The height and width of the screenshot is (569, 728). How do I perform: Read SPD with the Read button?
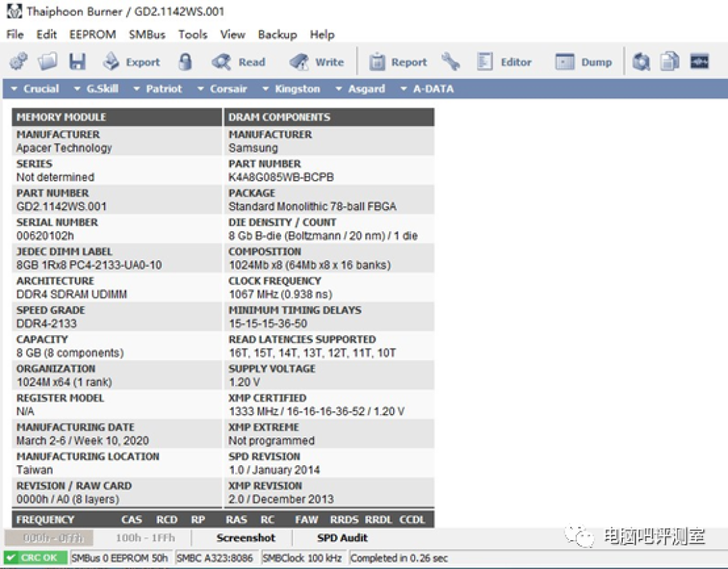click(239, 62)
